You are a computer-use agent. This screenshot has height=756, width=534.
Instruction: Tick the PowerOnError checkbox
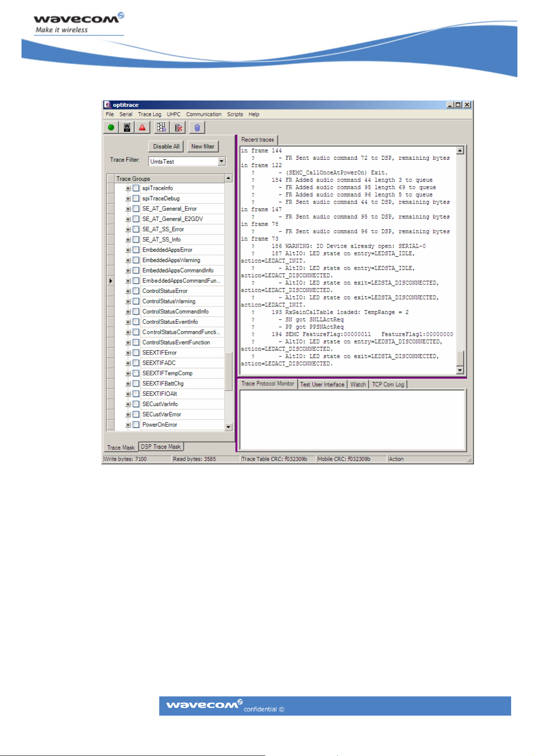pos(136,424)
